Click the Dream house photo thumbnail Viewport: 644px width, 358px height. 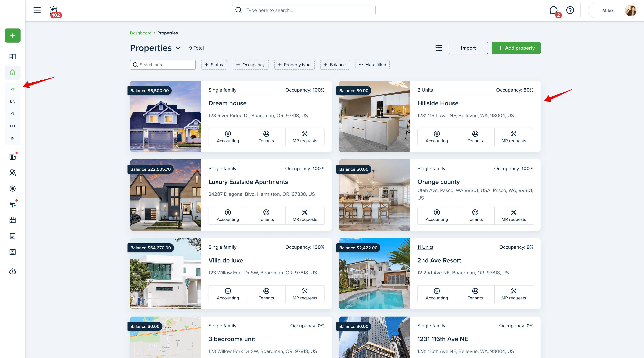pyautogui.click(x=166, y=116)
